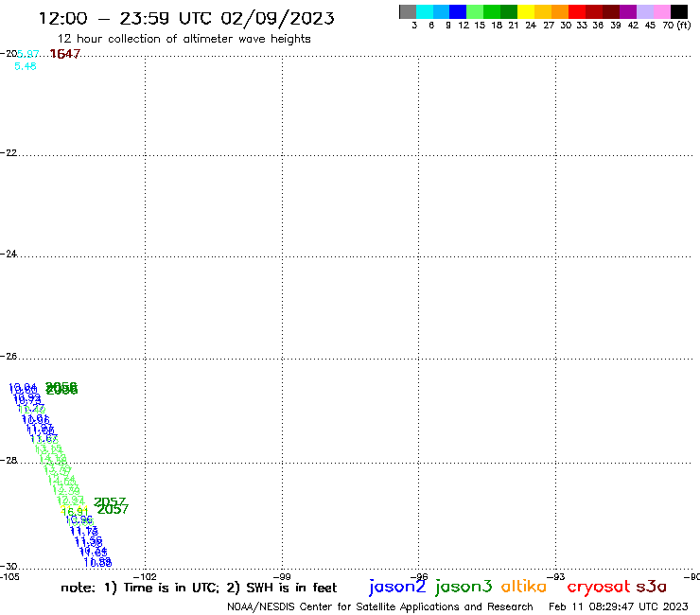Viewport: 700px width, 615px height.
Task: Click the dark red '1647' pass time label
Action: 65,54
